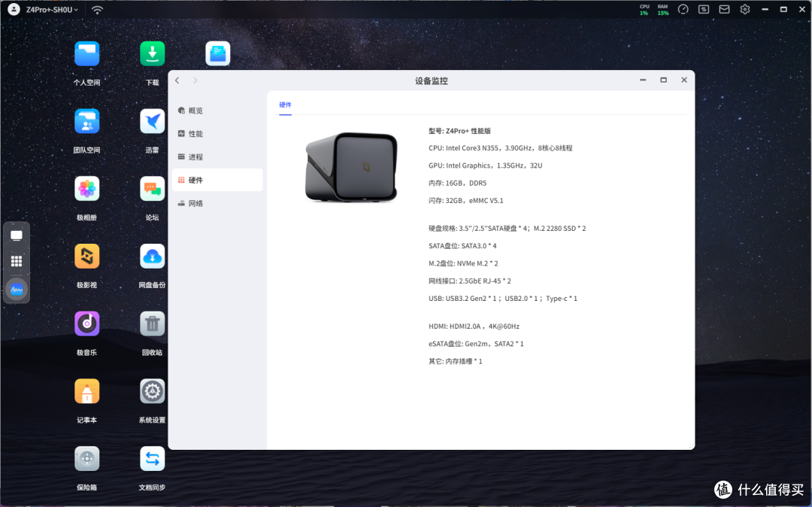Maximize the 设备监控 window
The width and height of the screenshot is (812, 507).
click(663, 80)
